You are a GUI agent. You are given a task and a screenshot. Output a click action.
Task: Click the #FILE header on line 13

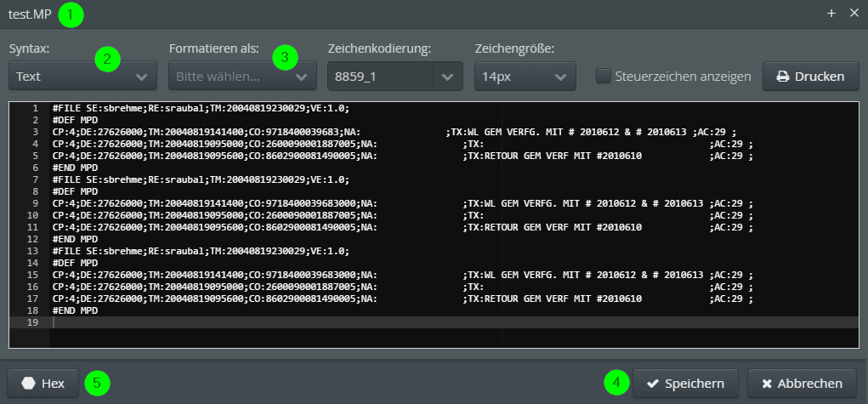click(x=201, y=251)
